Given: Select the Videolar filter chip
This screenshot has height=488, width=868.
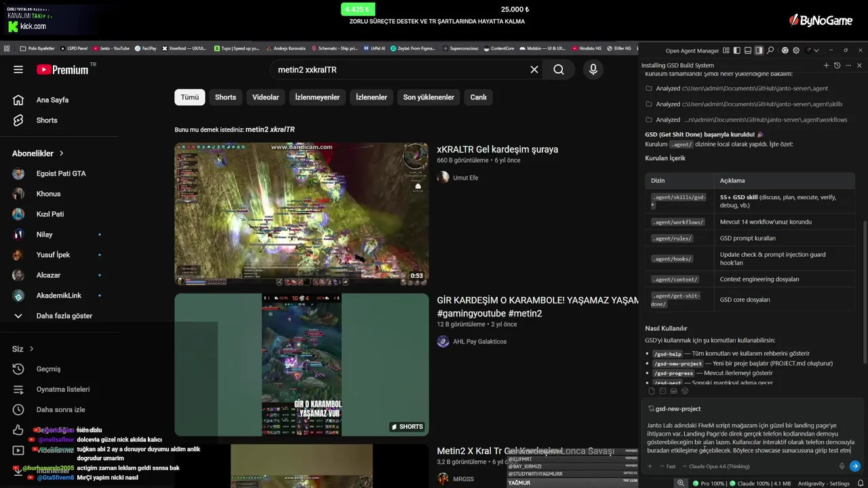Looking at the screenshot, I should pos(266,97).
